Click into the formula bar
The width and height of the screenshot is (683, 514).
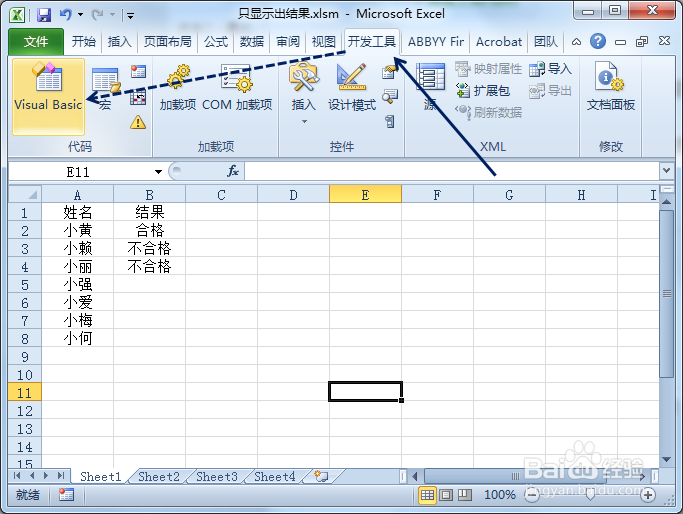click(x=452, y=171)
